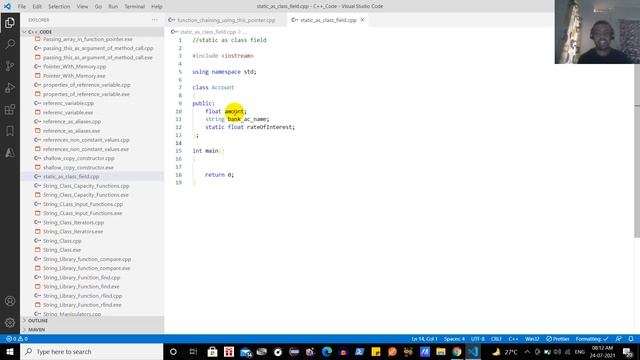This screenshot has width=640, height=360.
Task: Expand the OUTLINE section
Action: pos(92,321)
